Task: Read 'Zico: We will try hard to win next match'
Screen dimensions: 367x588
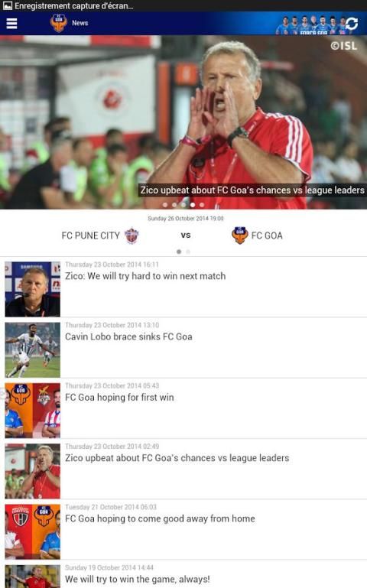Action: pos(145,276)
